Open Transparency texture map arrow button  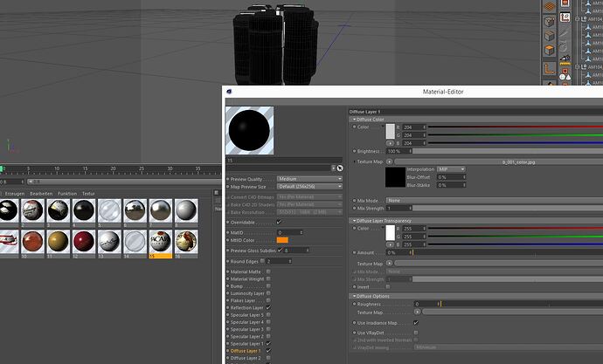pos(389,263)
